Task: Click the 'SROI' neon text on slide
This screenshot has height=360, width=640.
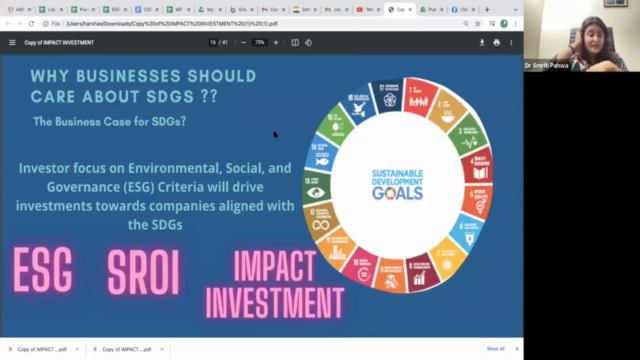Action: (x=143, y=272)
